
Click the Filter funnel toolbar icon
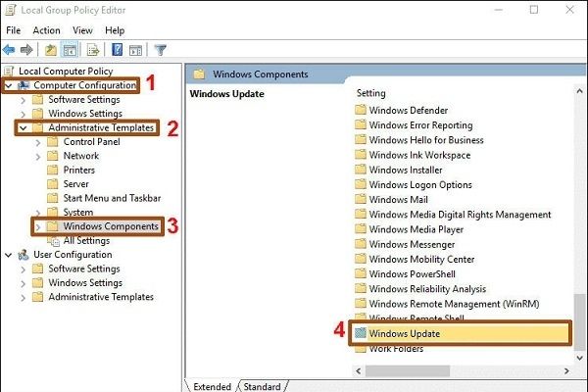160,50
